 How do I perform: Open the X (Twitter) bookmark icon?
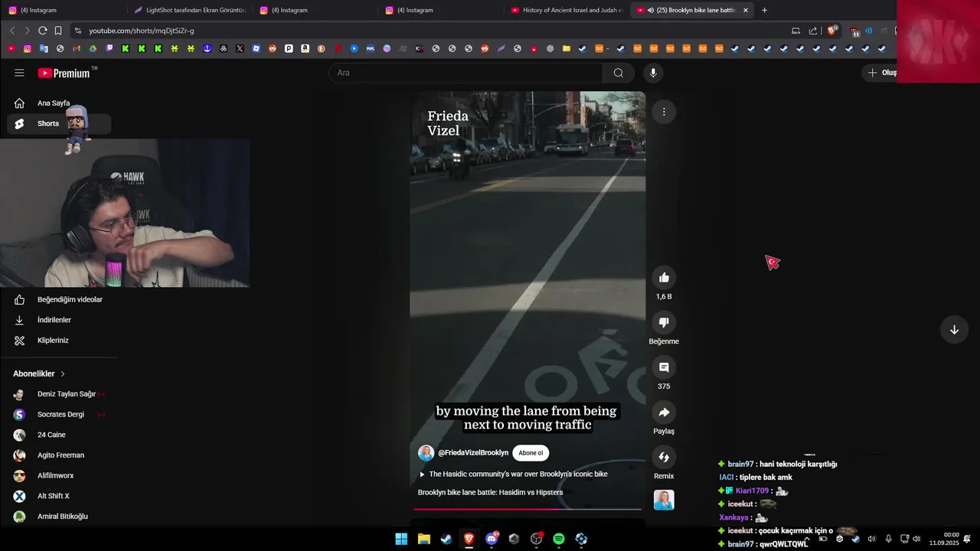(x=240, y=49)
